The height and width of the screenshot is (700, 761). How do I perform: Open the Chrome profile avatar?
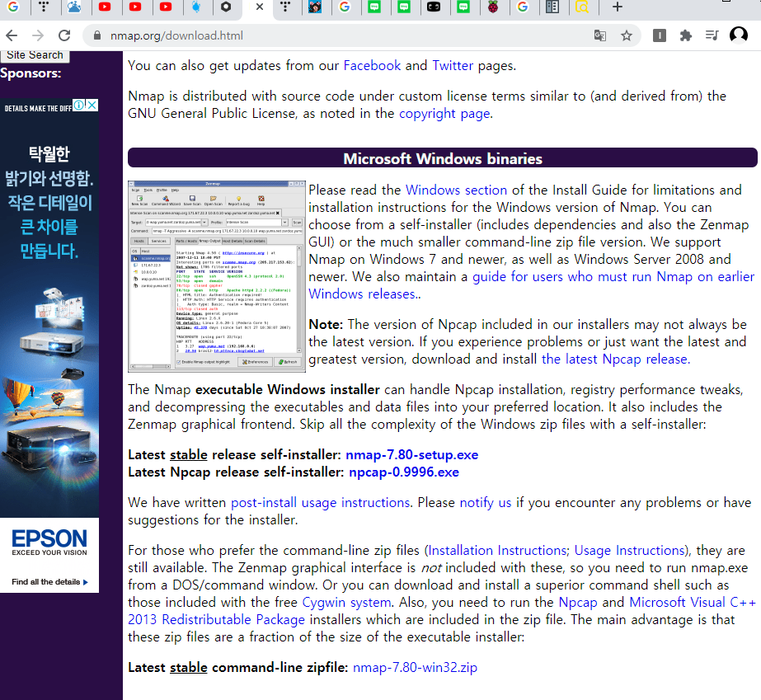point(739,35)
